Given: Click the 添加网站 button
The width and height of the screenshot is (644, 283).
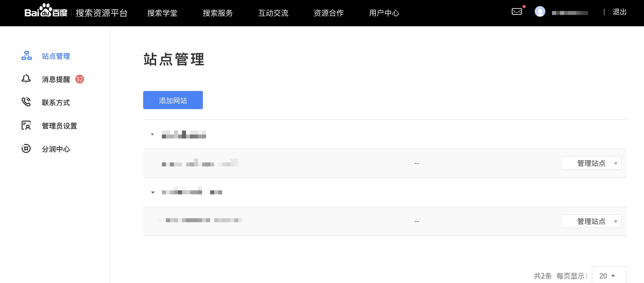Looking at the screenshot, I should (173, 100).
